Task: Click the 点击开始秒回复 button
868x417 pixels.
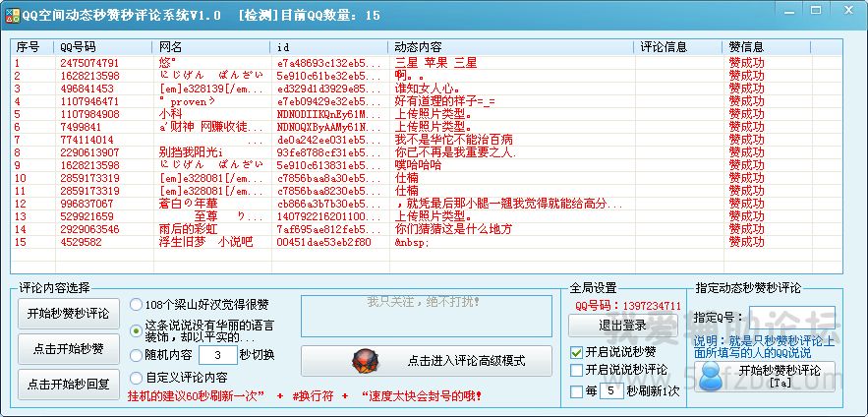Action: (69, 385)
